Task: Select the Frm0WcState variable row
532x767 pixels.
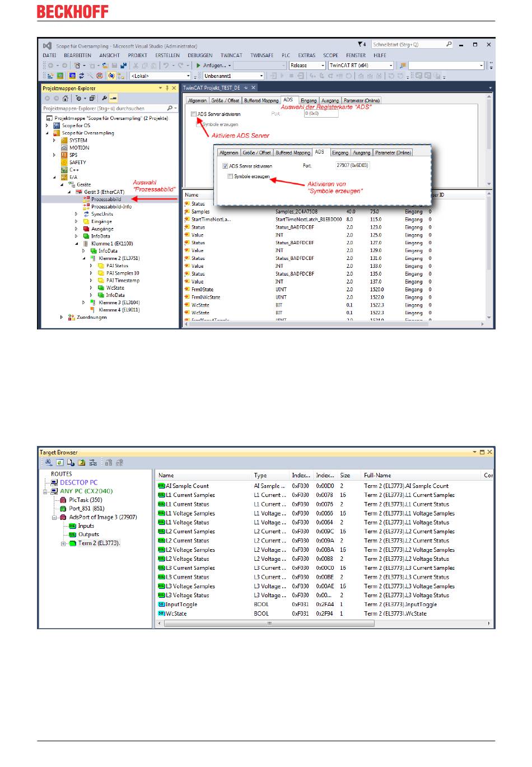Action: click(x=335, y=297)
